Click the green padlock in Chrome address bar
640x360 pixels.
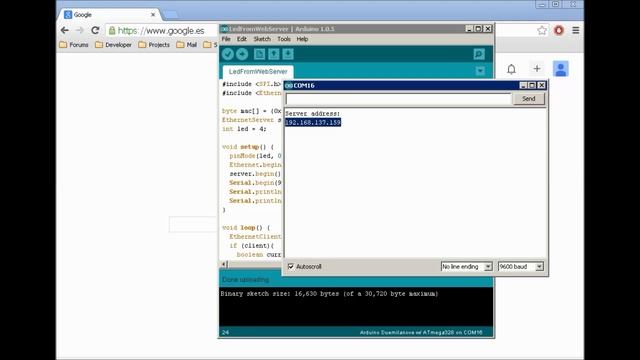(x=112, y=30)
